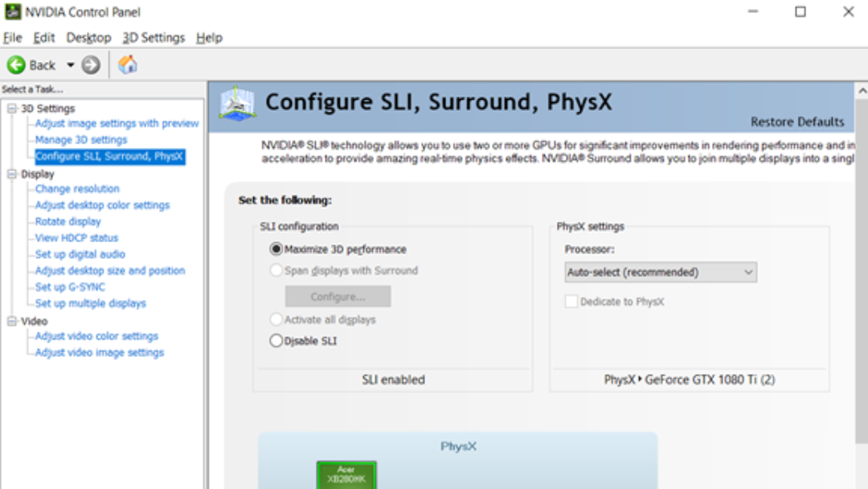Open the File menu
The width and height of the screenshot is (868, 489).
point(12,38)
